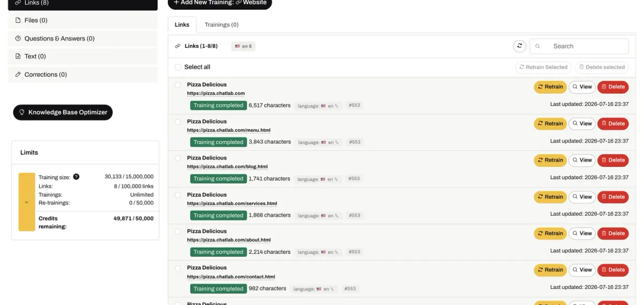Click edit pencil on services.html language tag
The width and height of the screenshot is (644, 305).
tap(336, 215)
